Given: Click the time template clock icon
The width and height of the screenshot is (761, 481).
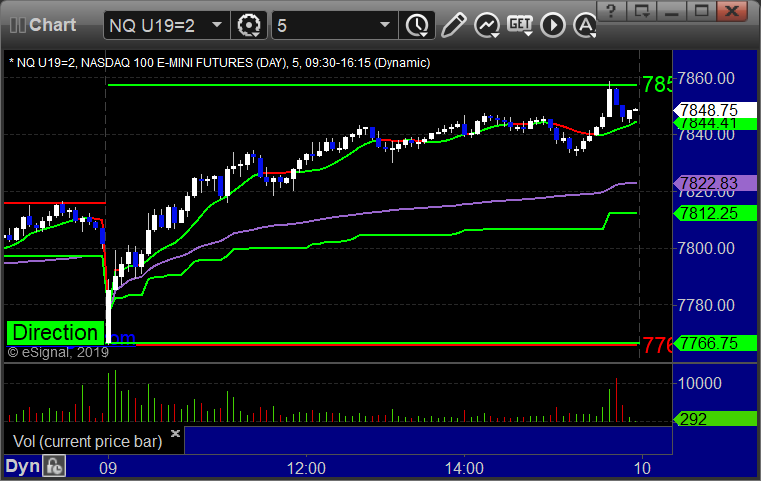Looking at the screenshot, I should click(417, 25).
